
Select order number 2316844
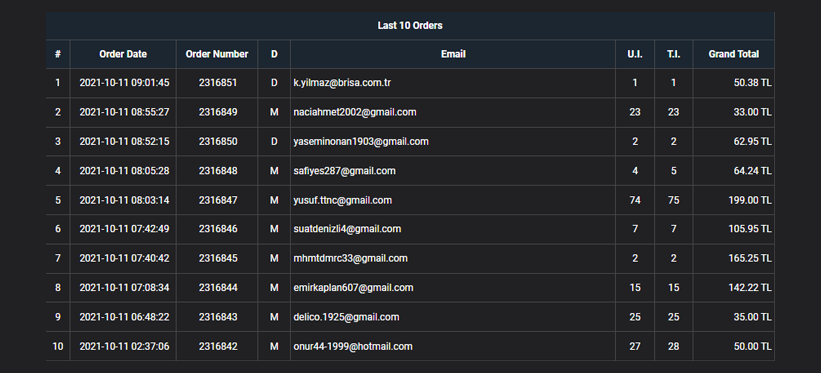click(x=218, y=288)
